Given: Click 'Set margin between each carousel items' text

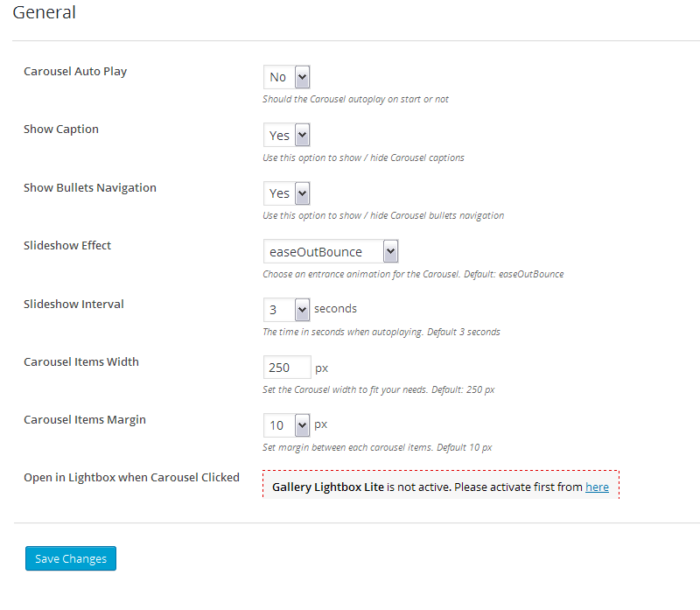Looking at the screenshot, I should tap(377, 447).
